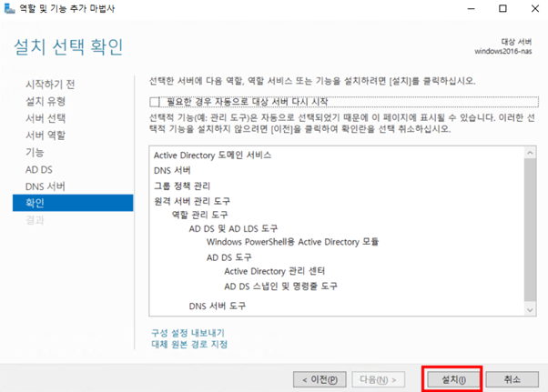Close the wizard window
The height and width of the screenshot is (392, 548).
535,8
